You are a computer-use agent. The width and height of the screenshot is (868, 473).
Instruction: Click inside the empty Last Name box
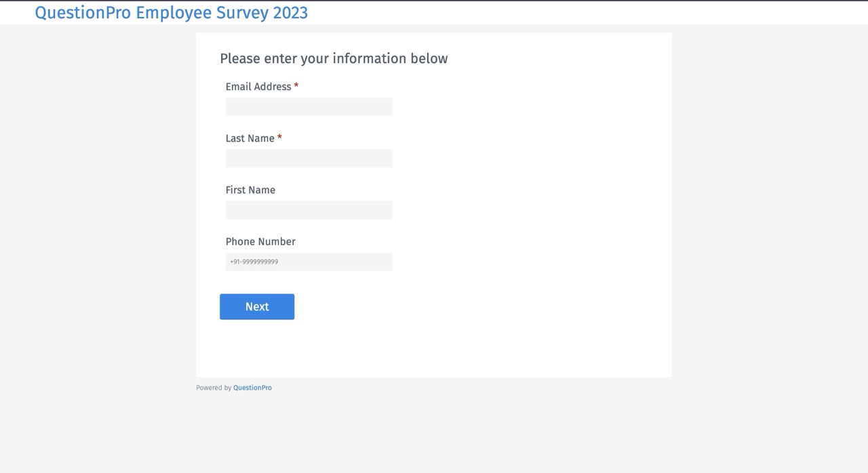309,158
